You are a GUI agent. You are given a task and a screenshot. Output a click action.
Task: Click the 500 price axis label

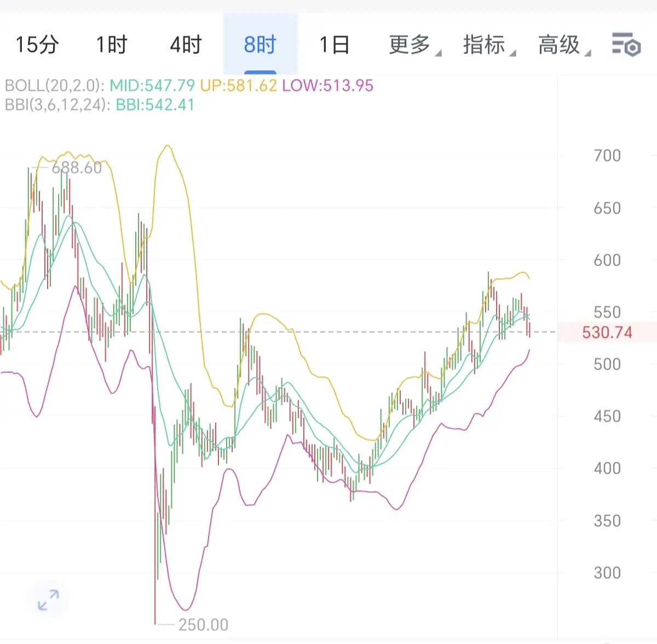pyautogui.click(x=607, y=364)
